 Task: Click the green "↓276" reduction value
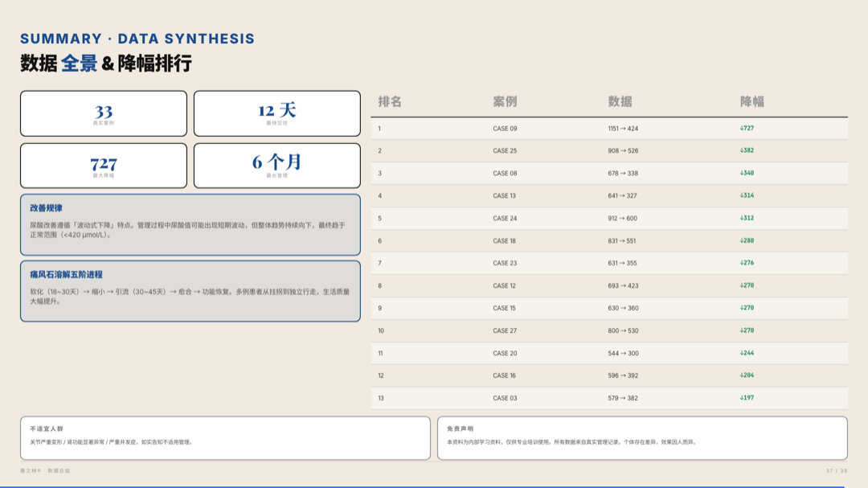point(747,263)
